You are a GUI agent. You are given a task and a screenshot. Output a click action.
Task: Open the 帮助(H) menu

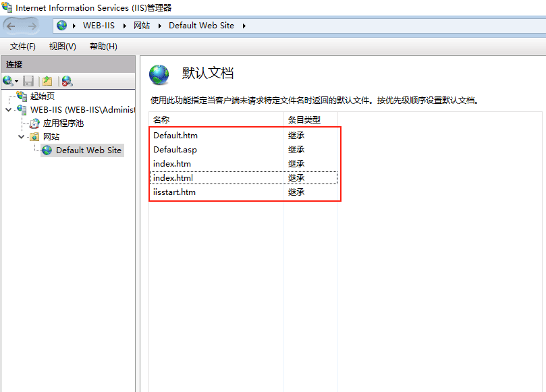pos(103,47)
